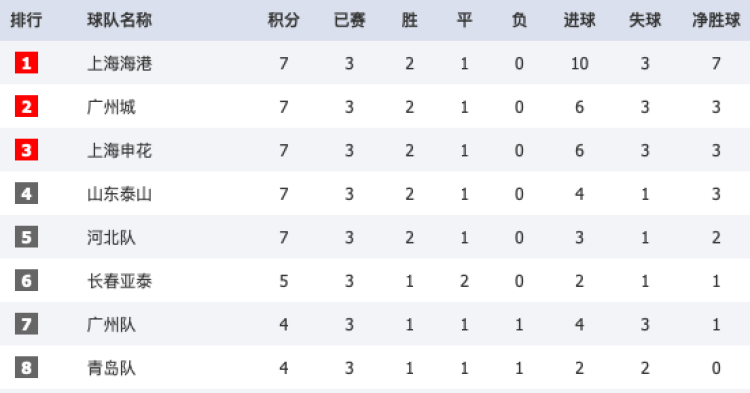Click the gray rank 6 badge

(x=26, y=281)
